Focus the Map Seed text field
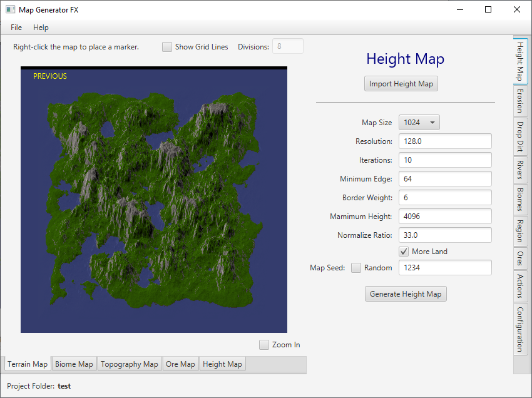 (445, 268)
